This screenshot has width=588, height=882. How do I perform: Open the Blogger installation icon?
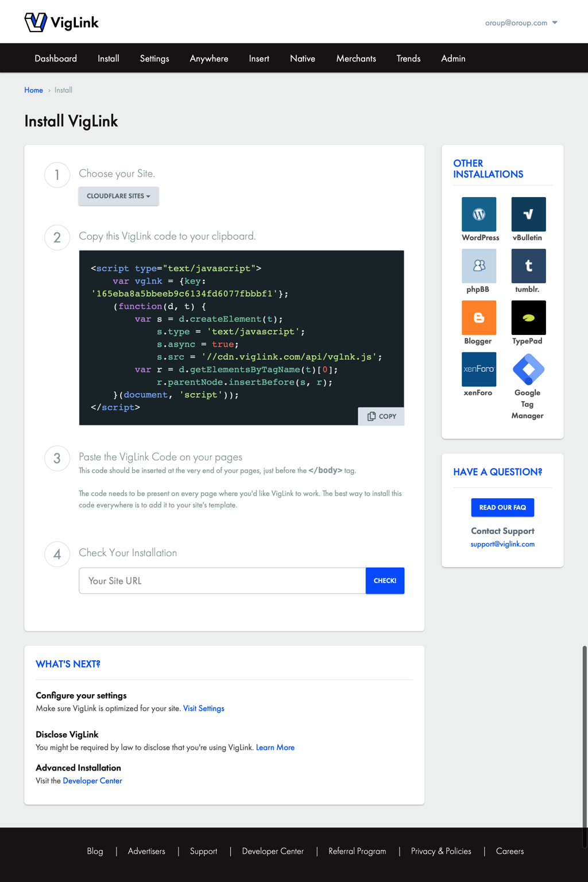479,318
